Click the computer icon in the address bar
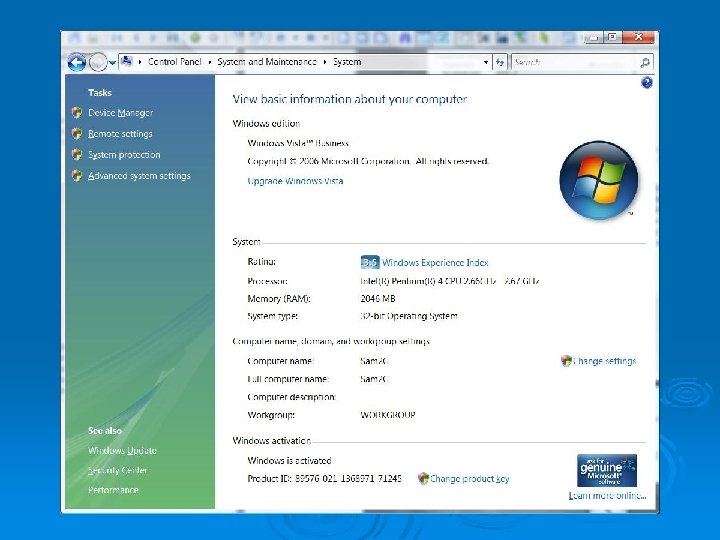 127,61
